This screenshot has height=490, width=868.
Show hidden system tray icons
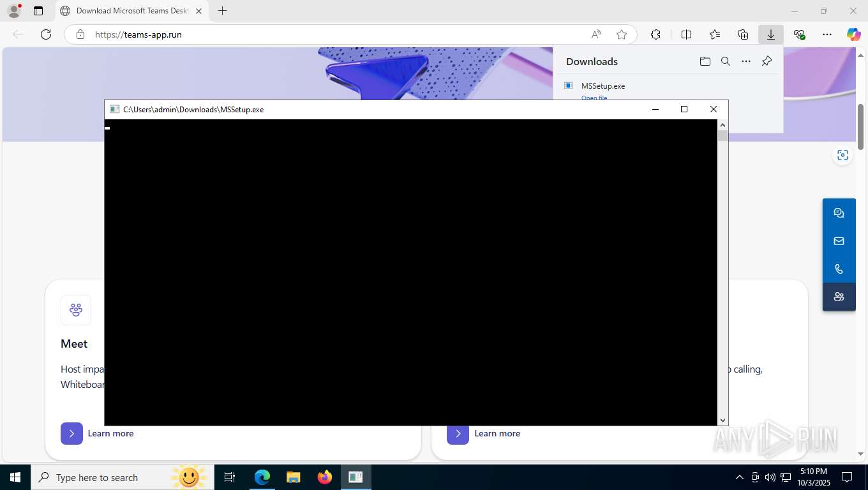[x=740, y=477]
